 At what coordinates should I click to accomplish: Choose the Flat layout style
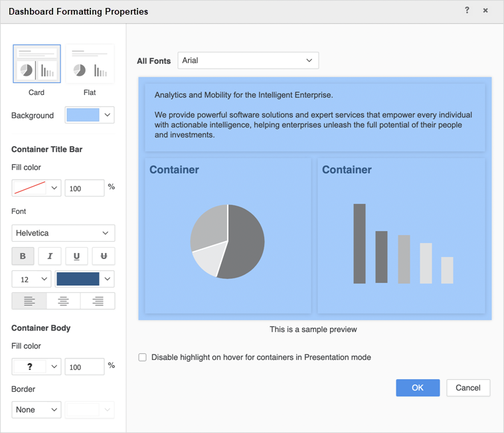(90, 64)
